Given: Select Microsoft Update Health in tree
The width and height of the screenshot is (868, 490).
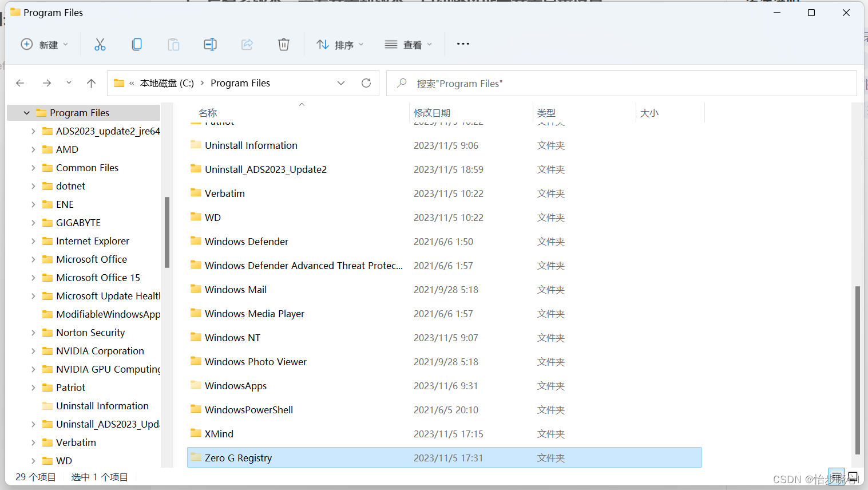Looking at the screenshot, I should pos(108,296).
